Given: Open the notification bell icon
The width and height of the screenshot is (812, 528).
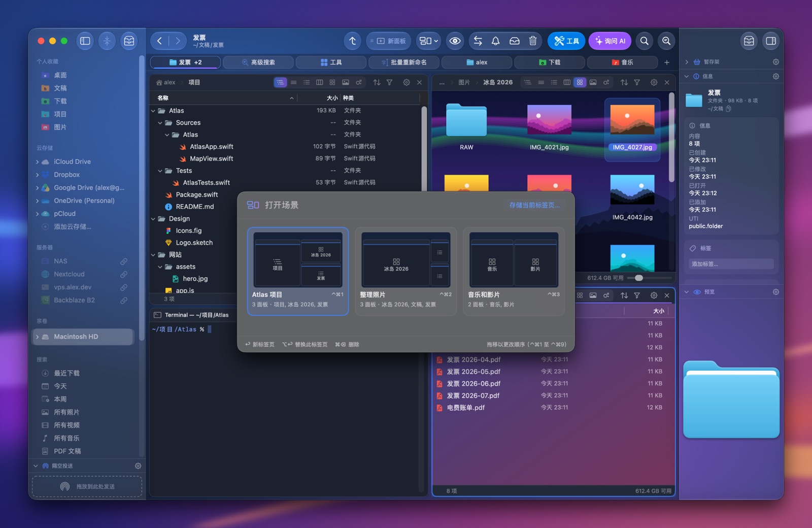Looking at the screenshot, I should tap(496, 41).
